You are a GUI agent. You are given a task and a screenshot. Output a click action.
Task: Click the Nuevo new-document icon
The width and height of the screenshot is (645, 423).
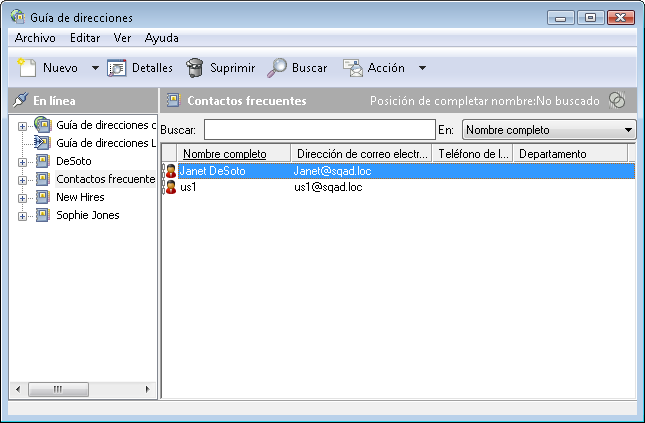[26, 67]
